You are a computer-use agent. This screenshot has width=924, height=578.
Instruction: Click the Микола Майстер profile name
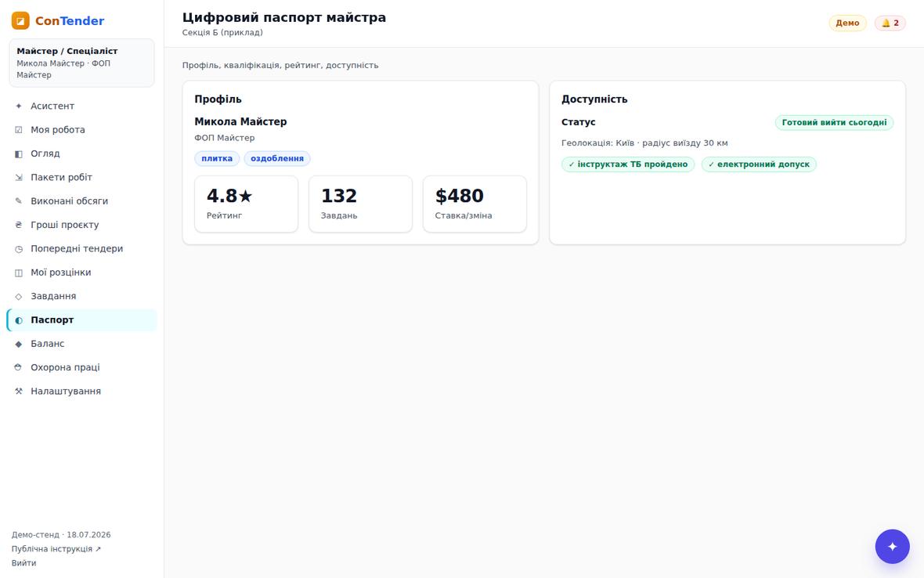click(x=240, y=122)
